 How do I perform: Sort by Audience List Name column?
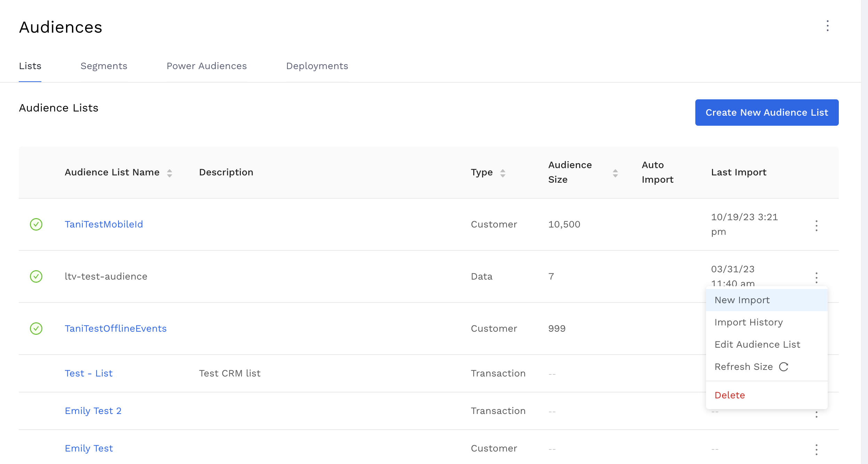(x=169, y=173)
